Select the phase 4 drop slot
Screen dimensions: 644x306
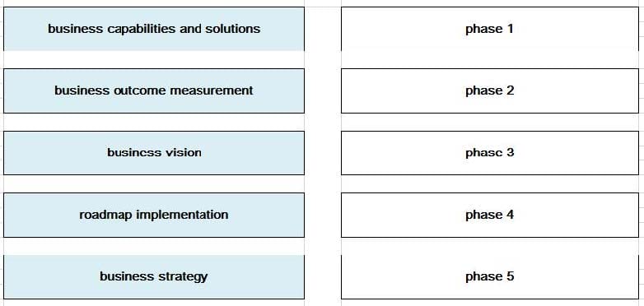pyautogui.click(x=490, y=215)
